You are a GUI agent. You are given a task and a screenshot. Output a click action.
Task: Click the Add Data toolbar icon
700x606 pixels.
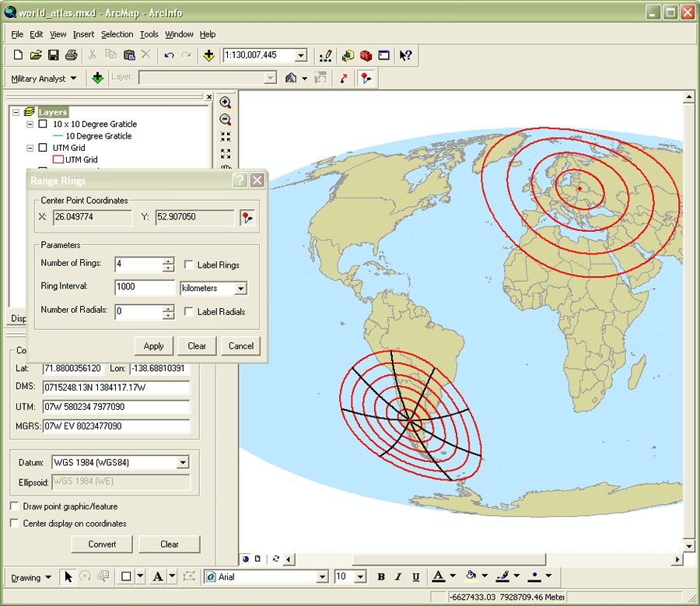[x=208, y=55]
